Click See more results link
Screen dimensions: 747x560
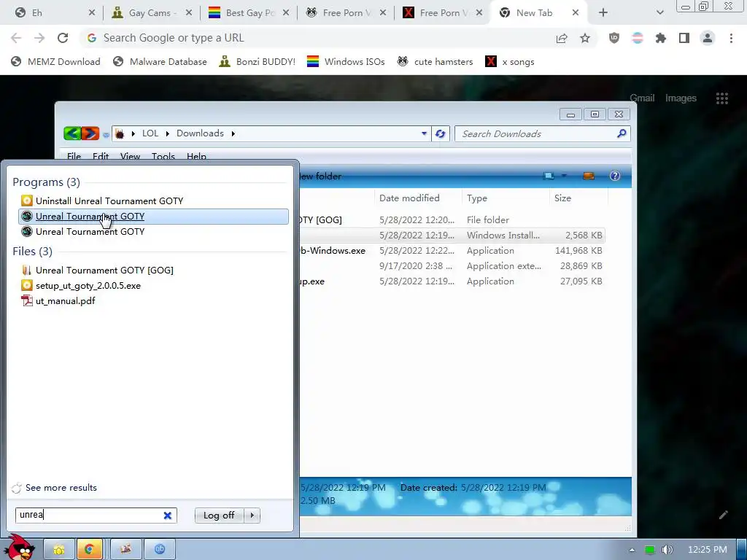[x=61, y=488]
